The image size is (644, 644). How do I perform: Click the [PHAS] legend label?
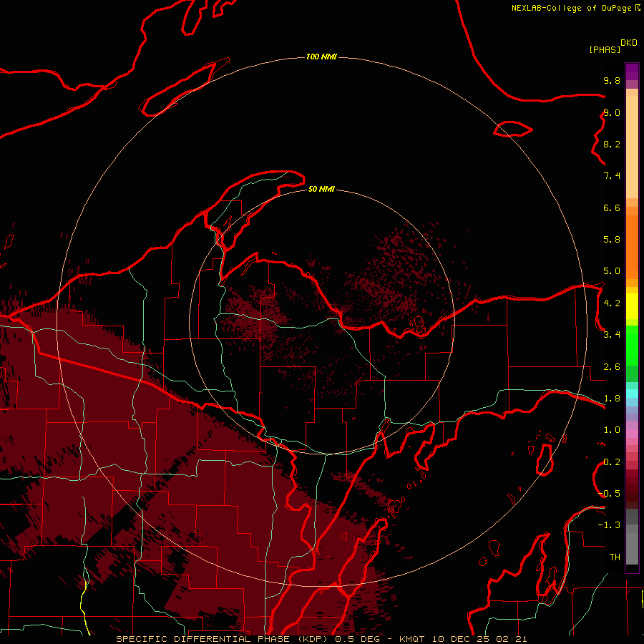[605, 50]
